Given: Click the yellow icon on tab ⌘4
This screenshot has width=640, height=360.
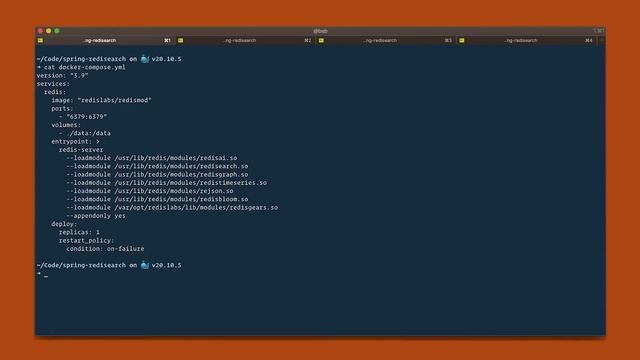Looking at the screenshot, I should 462,40.
